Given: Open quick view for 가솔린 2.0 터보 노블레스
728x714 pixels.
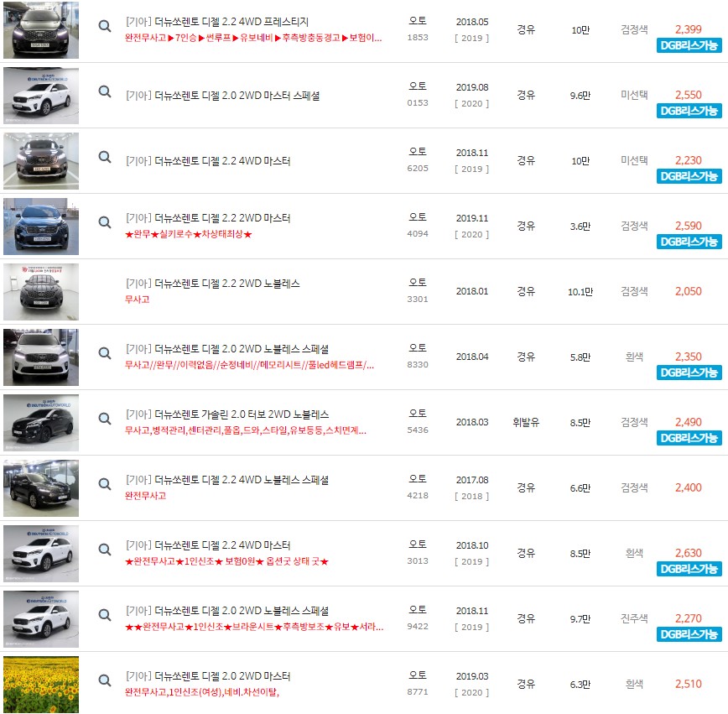Looking at the screenshot, I should (x=104, y=418).
